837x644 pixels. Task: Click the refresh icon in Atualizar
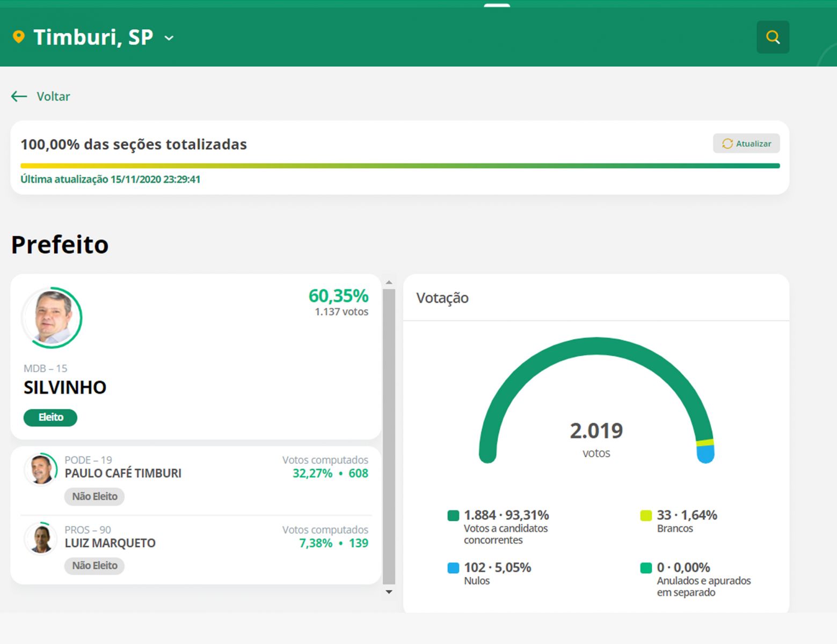click(x=727, y=144)
